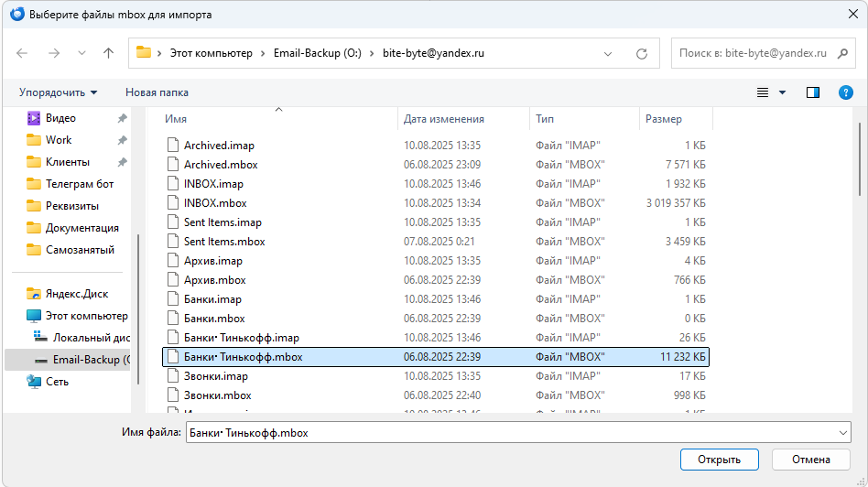Image resolution: width=868 pixels, height=487 pixels.
Task: Open the view options dropdown arrow
Action: coord(782,92)
